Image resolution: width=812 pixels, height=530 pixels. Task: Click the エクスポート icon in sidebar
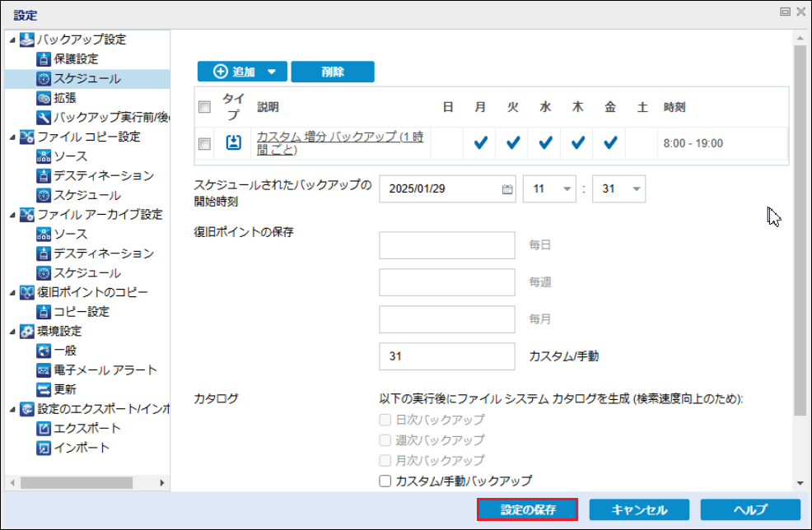(44, 429)
